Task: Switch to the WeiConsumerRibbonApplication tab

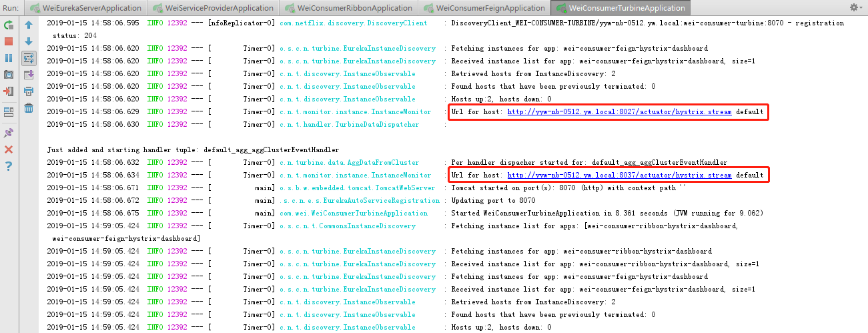Action: (348, 8)
